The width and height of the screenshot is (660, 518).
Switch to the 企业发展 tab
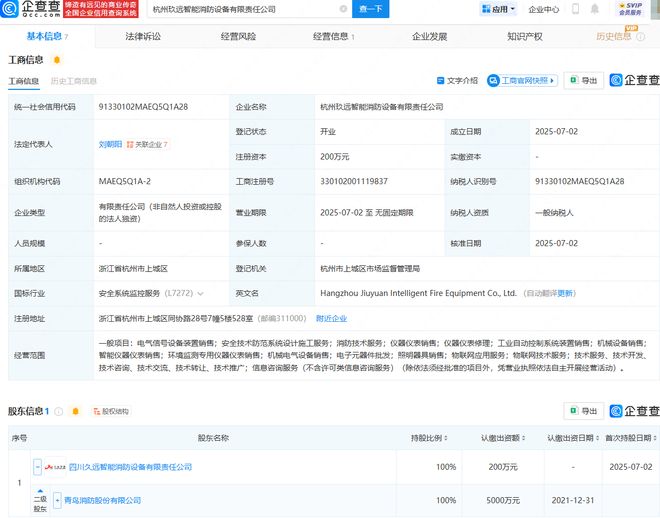point(429,37)
